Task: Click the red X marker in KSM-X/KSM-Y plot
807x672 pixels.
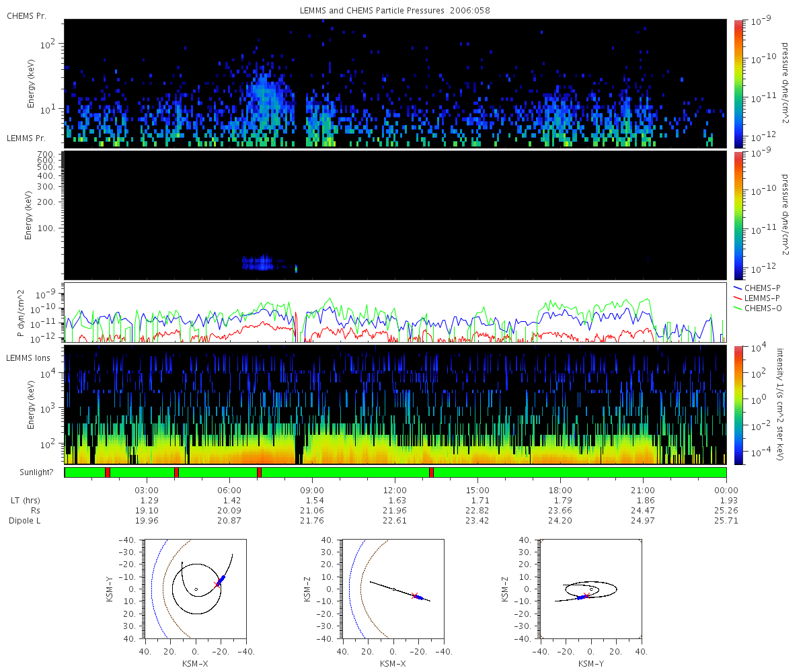Action: pos(217,584)
